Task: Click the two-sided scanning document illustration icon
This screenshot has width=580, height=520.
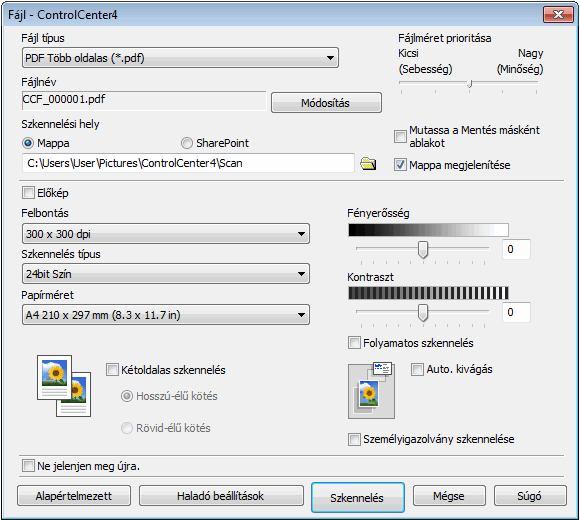Action: (x=64, y=386)
